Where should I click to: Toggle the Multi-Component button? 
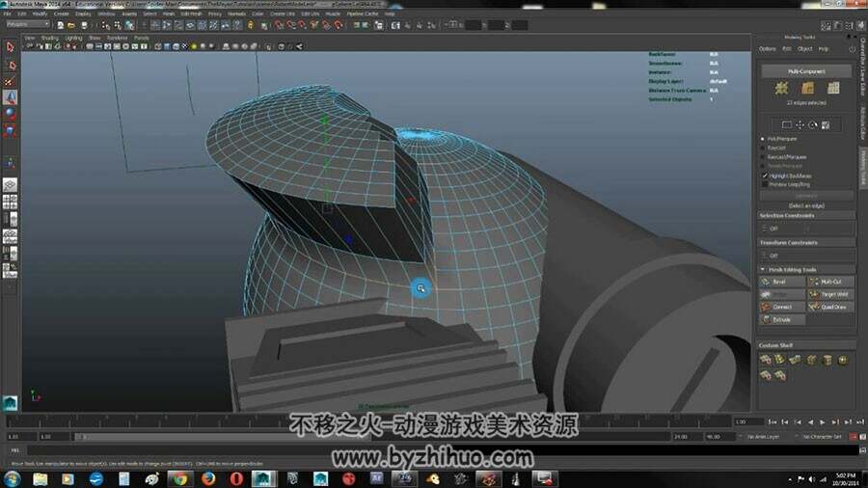[x=806, y=71]
